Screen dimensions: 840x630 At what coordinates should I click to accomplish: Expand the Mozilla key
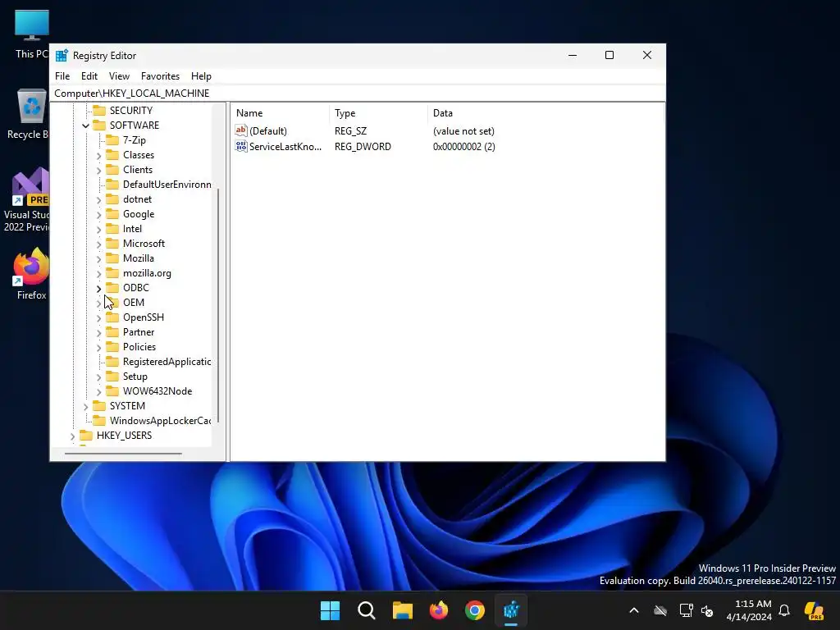point(98,258)
